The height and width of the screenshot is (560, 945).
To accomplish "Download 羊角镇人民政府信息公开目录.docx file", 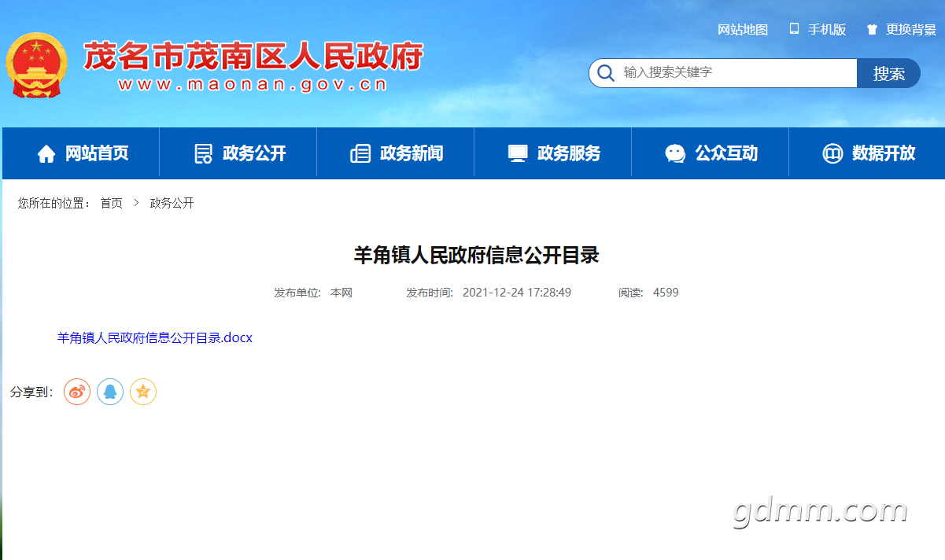I will pyautogui.click(x=154, y=337).
